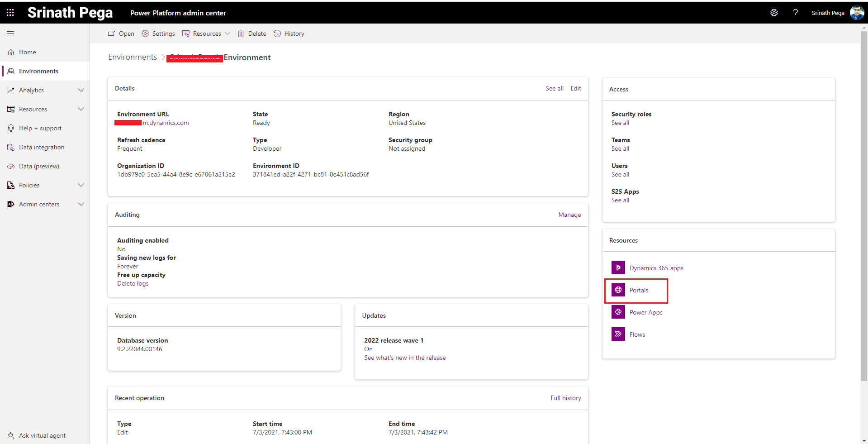868x444 pixels.
Task: Expand the Analytics navigation section
Action: coord(81,90)
